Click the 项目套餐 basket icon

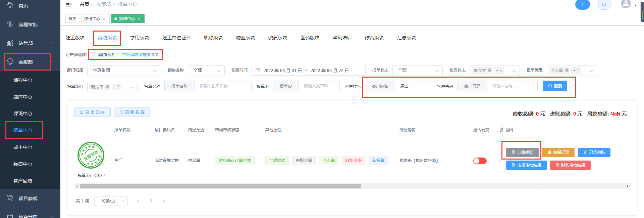tap(10, 198)
